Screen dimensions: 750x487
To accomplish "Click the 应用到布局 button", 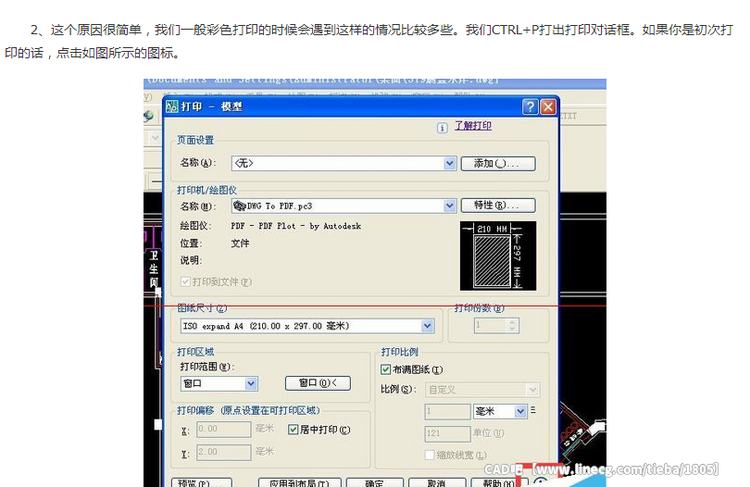I will [x=300, y=482].
